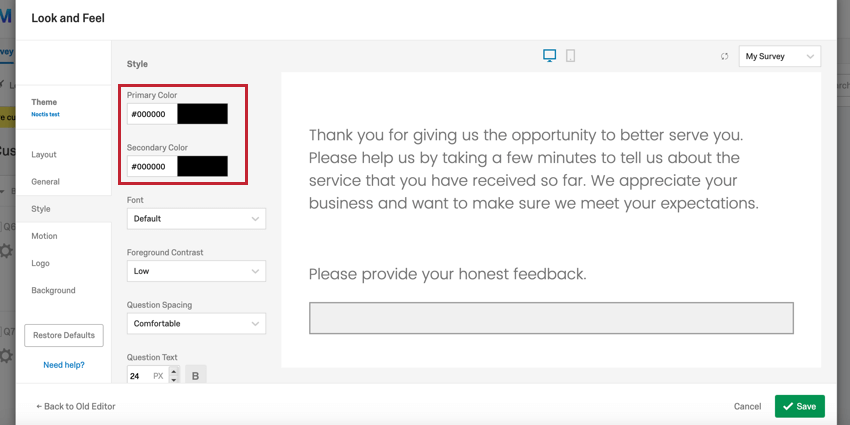This screenshot has width=850, height=425.
Task: Select the Background section
Action: pos(53,290)
